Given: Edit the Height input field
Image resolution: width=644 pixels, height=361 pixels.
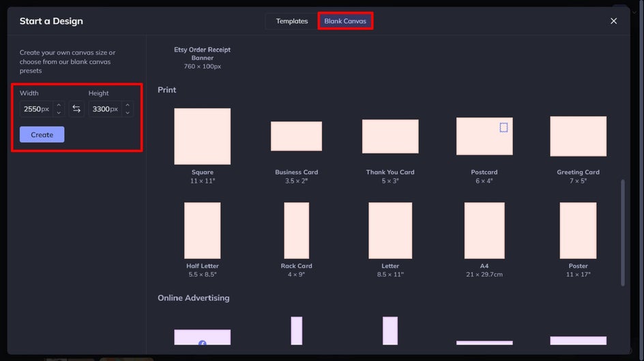Looking at the screenshot, I should 105,109.
